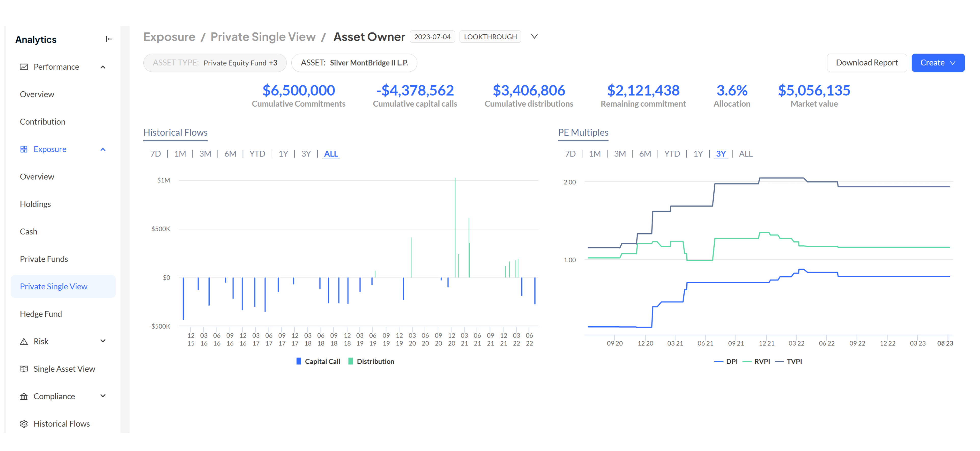Toggle Capital Call legend series
The image size is (980, 451).
pyautogui.click(x=318, y=362)
